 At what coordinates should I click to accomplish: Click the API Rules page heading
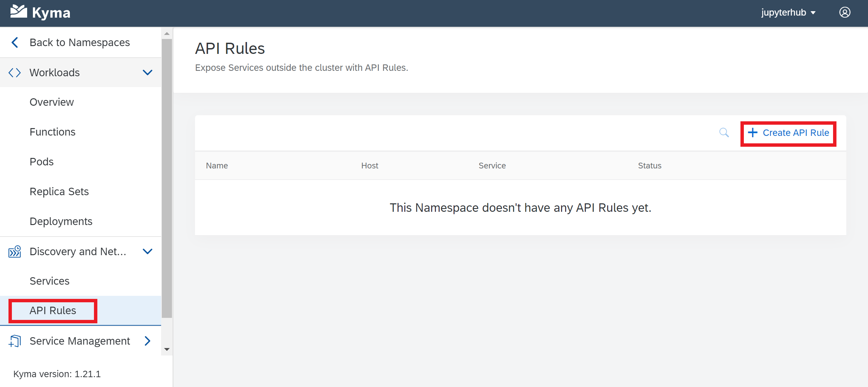point(230,48)
